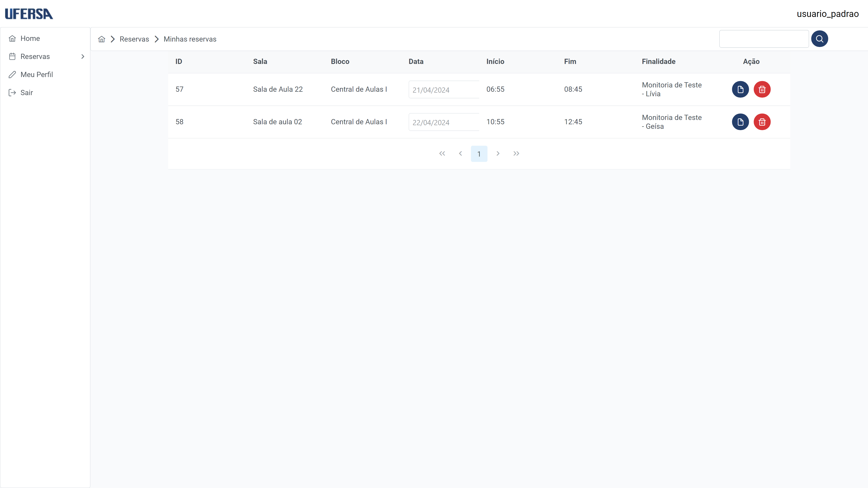The width and height of the screenshot is (868, 488).
Task: Click the Sair logout arrow icon
Action: (x=12, y=93)
